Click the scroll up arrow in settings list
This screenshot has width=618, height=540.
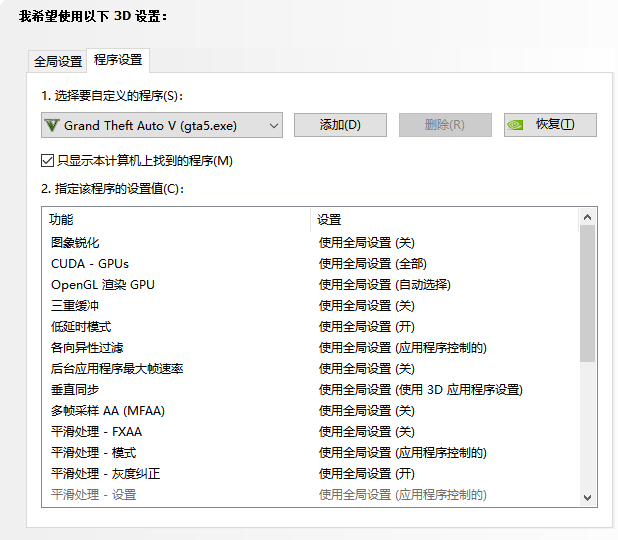click(x=588, y=216)
